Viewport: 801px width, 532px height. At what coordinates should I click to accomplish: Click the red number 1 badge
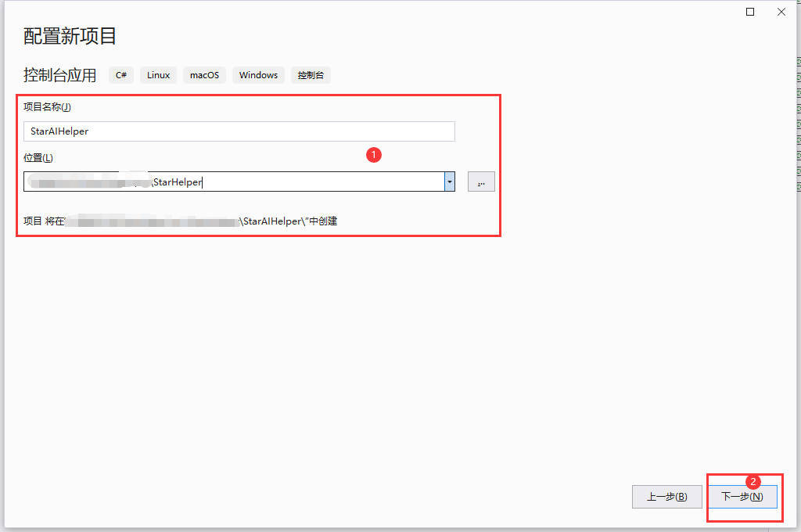pyautogui.click(x=374, y=155)
